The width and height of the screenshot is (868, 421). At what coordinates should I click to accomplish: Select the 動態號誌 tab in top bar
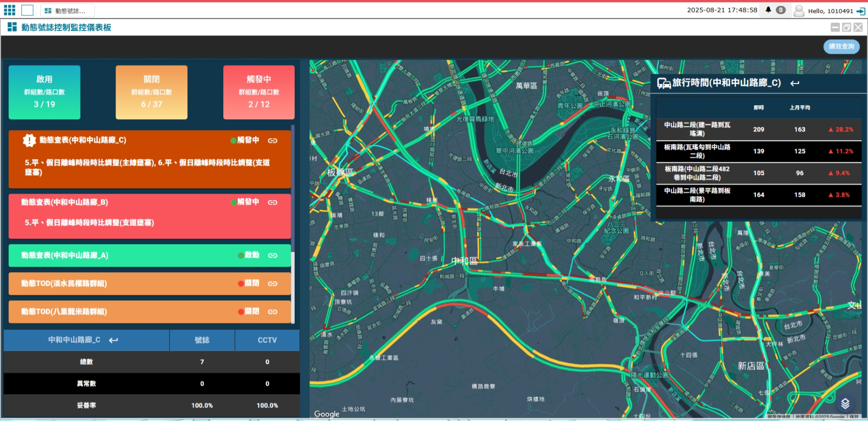[67, 11]
